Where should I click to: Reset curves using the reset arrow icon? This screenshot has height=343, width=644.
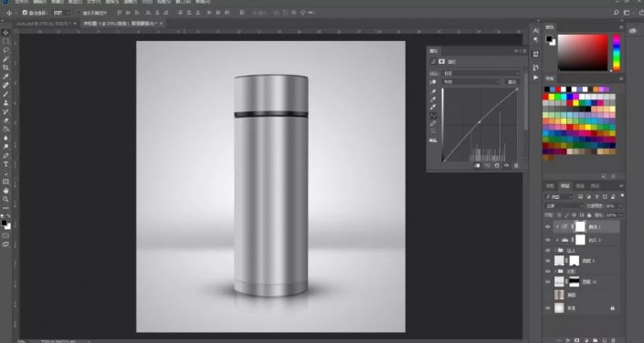coord(497,166)
